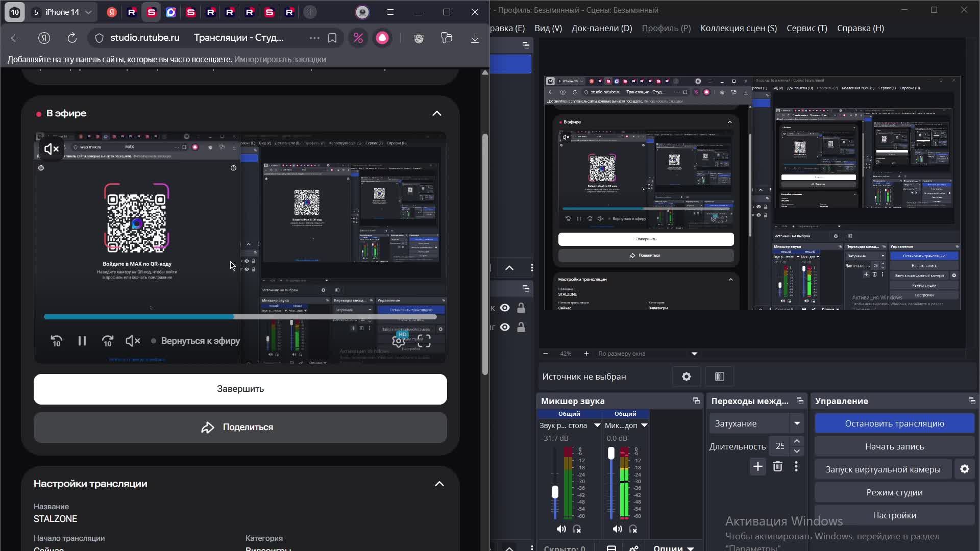Toggle lock on the lower source
This screenshot has width=980, height=551.
pyautogui.click(x=521, y=327)
